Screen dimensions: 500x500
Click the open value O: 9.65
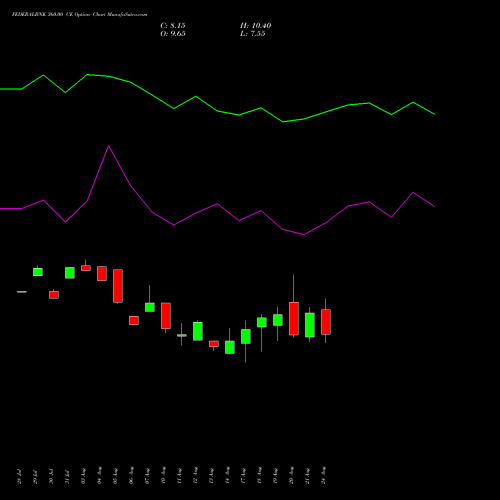(173, 34)
